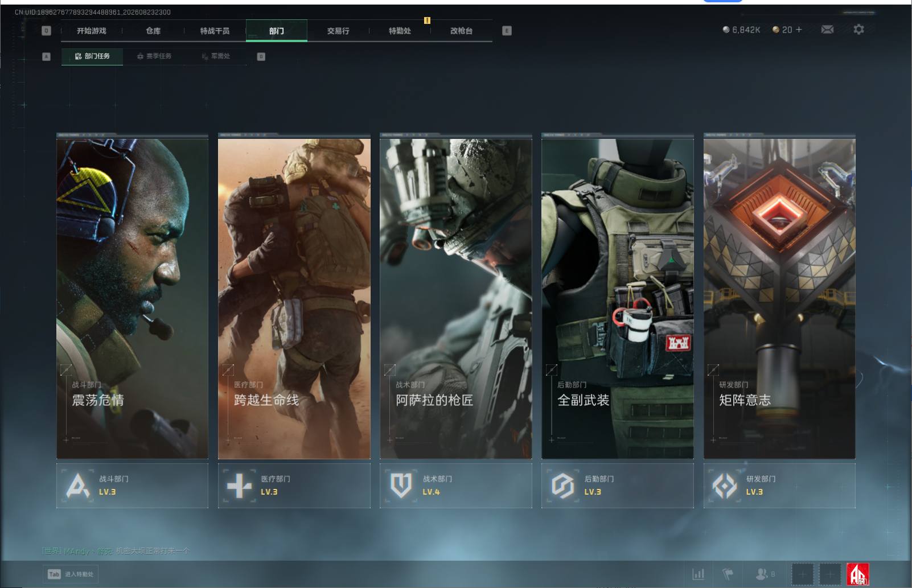Add gold currency with the plus icon
The height and width of the screenshot is (588, 912).
[799, 30]
